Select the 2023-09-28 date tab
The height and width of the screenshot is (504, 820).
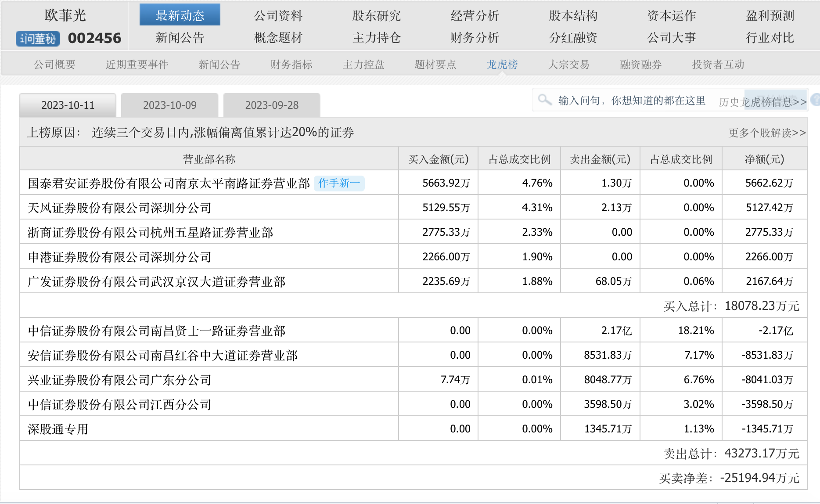tap(271, 105)
